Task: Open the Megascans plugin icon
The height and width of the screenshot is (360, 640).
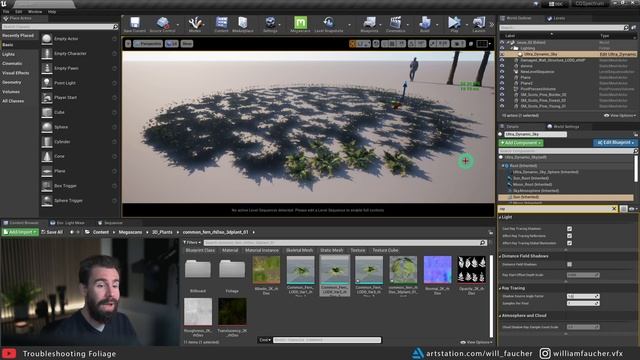Action: pos(300,22)
